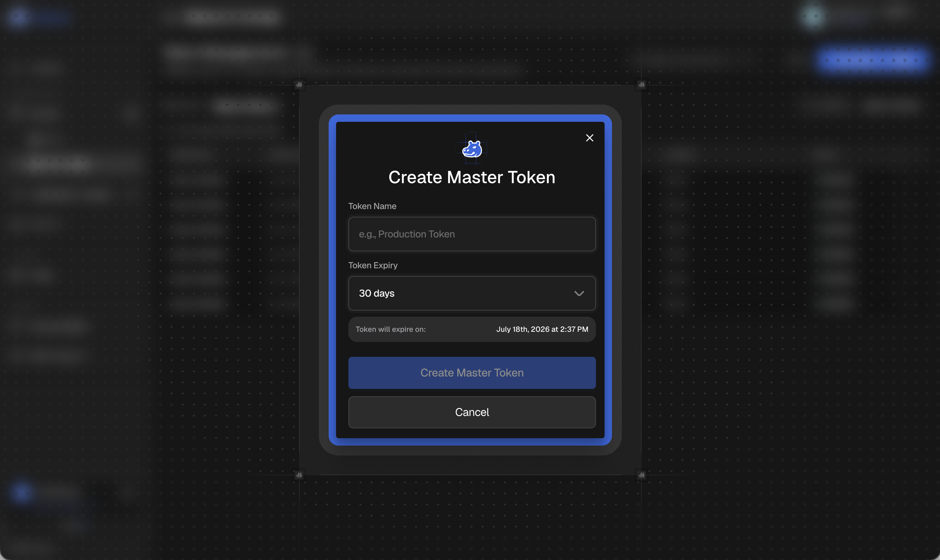The image size is (940, 560).
Task: Click the Create Master Token button
Action: (x=472, y=373)
